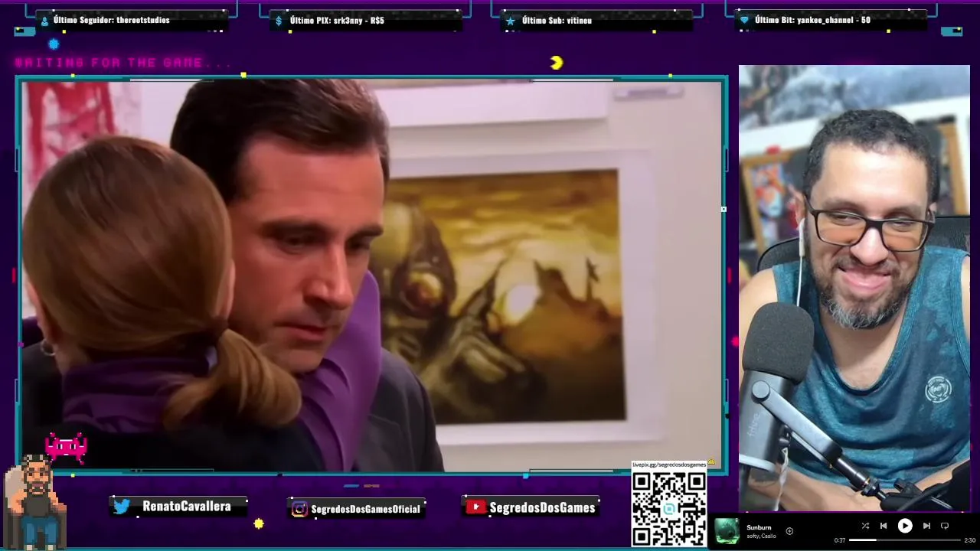980x551 pixels.
Task: Add Sunburn to library with plus icon
Action: click(x=789, y=531)
